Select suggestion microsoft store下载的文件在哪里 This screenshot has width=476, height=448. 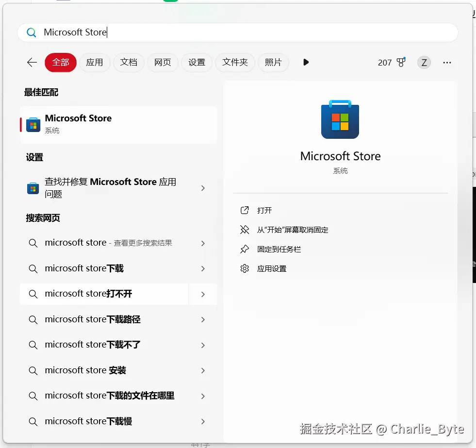110,396
